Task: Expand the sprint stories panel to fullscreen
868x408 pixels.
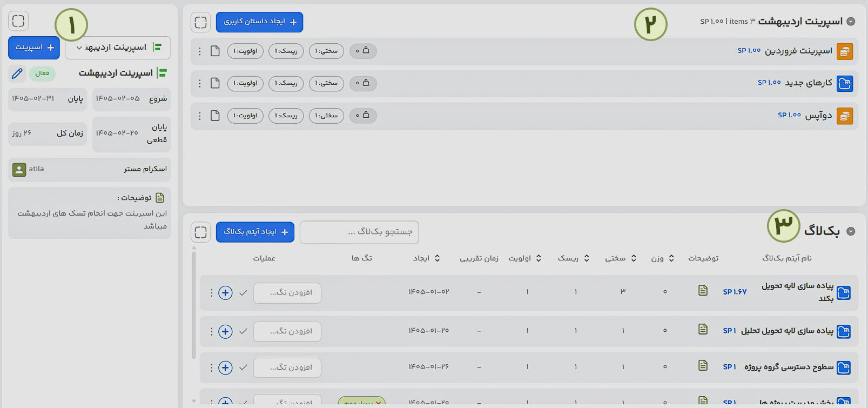Action: coord(200,22)
